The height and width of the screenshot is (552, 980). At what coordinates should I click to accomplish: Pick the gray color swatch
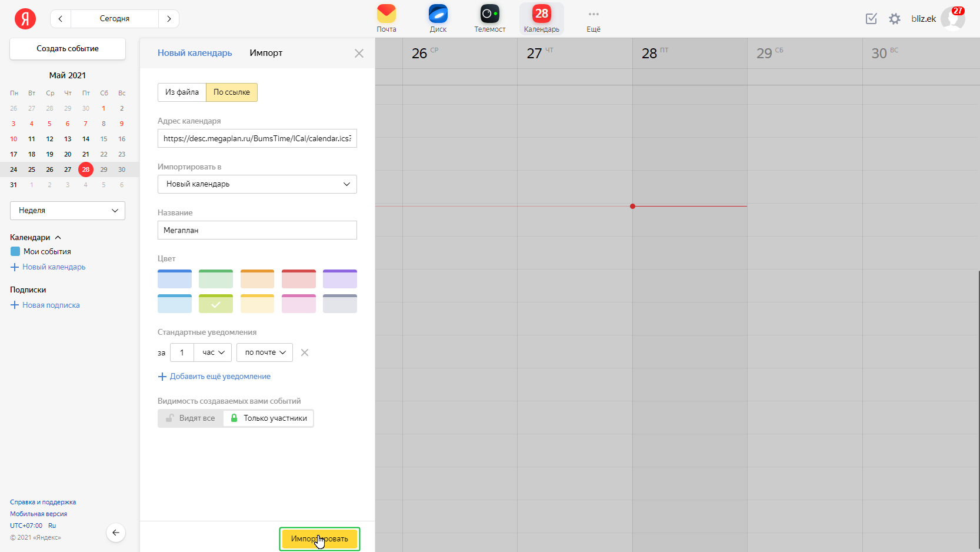coord(340,304)
